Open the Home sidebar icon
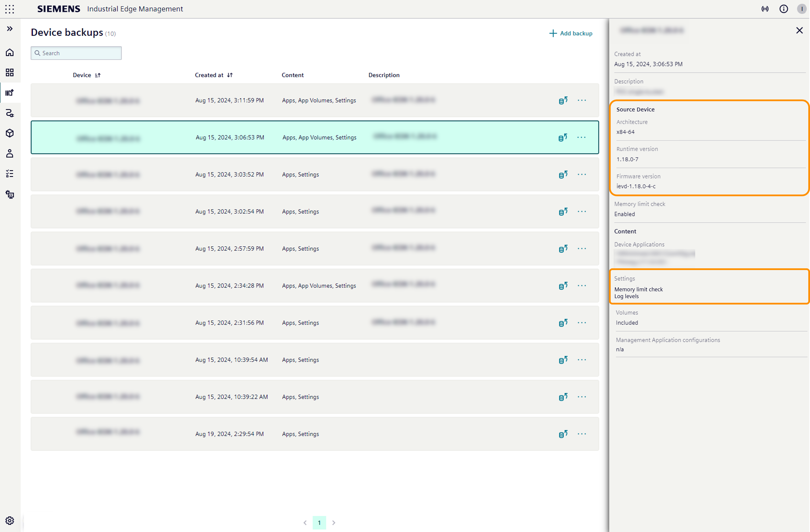 pos(10,52)
